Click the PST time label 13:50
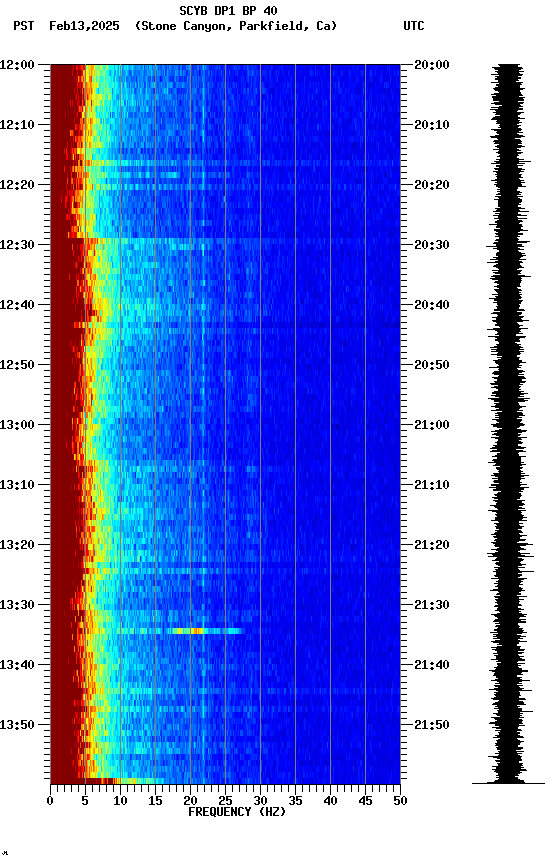 pos(17,725)
